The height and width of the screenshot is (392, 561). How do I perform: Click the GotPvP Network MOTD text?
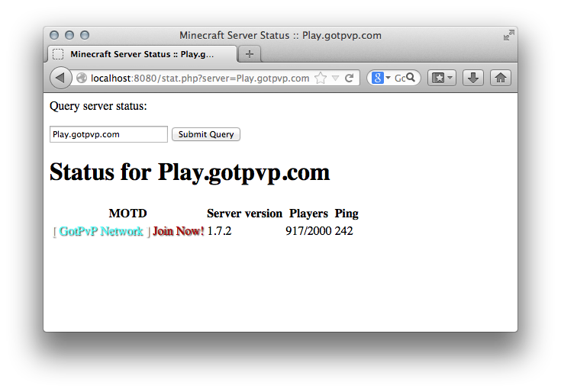pos(101,231)
